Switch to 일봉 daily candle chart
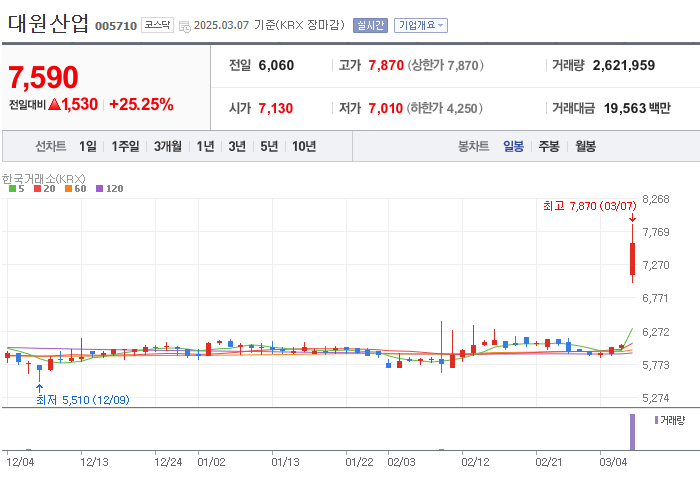This screenshot has width=700, height=483. (513, 146)
